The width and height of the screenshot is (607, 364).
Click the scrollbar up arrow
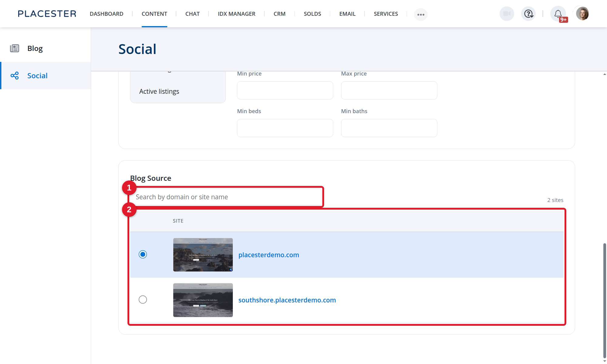point(605,74)
